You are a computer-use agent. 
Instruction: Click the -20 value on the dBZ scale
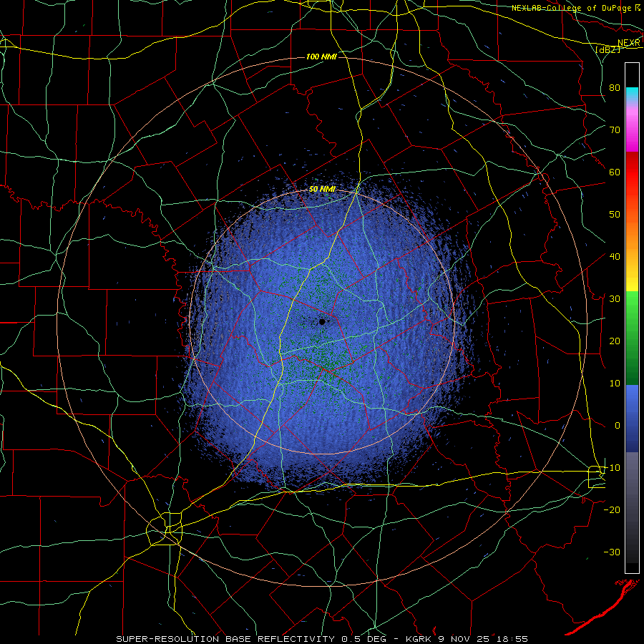(x=612, y=510)
